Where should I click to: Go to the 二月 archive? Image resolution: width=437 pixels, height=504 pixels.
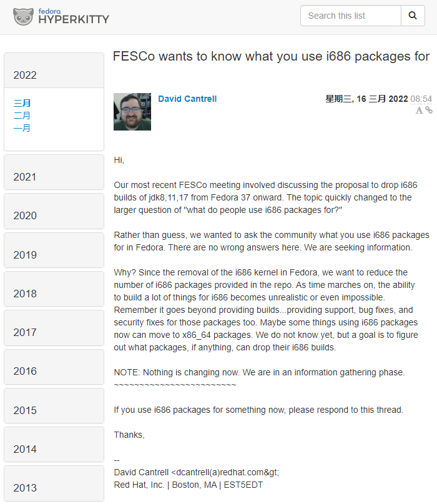click(22, 116)
